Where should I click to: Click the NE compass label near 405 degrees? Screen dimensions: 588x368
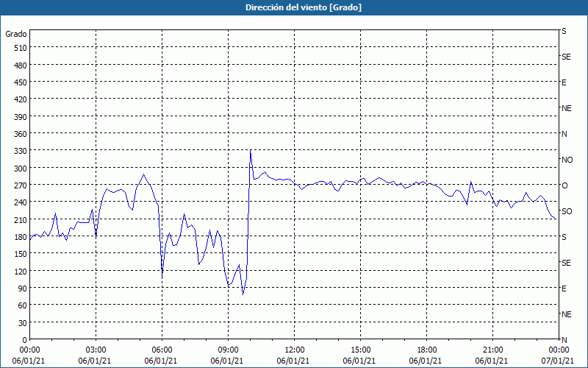click(x=566, y=108)
